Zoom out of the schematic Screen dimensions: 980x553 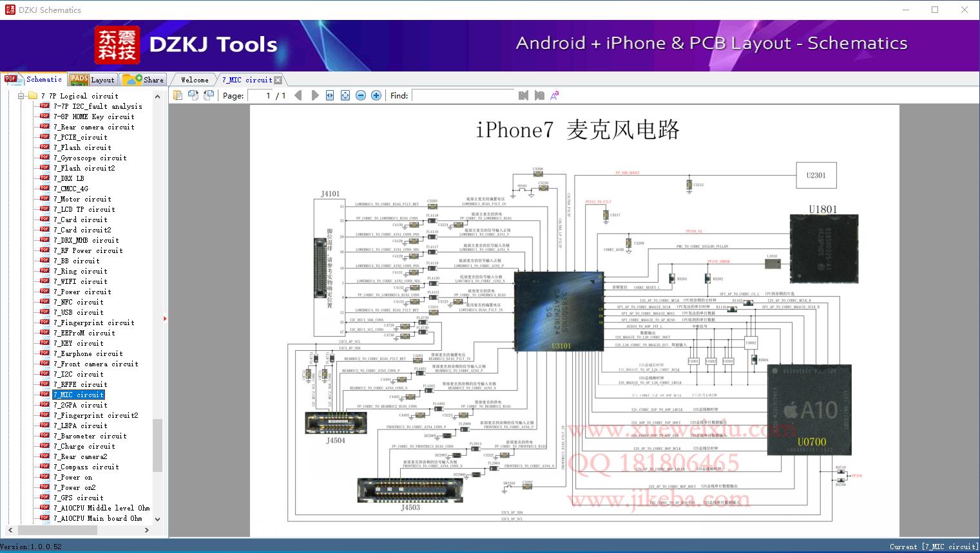361,95
